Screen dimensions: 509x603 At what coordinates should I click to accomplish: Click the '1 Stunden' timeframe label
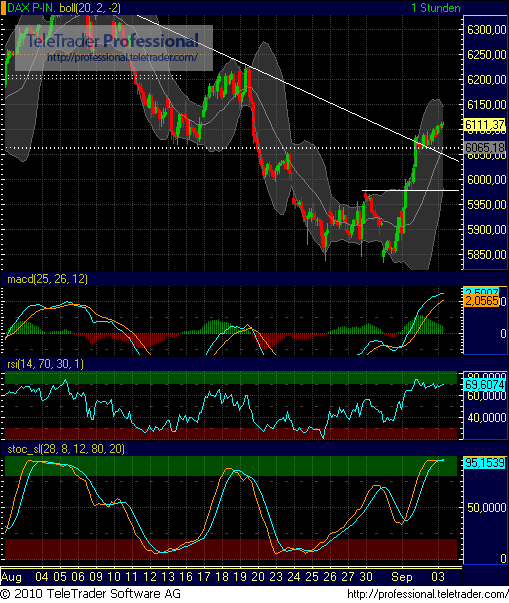click(x=436, y=8)
